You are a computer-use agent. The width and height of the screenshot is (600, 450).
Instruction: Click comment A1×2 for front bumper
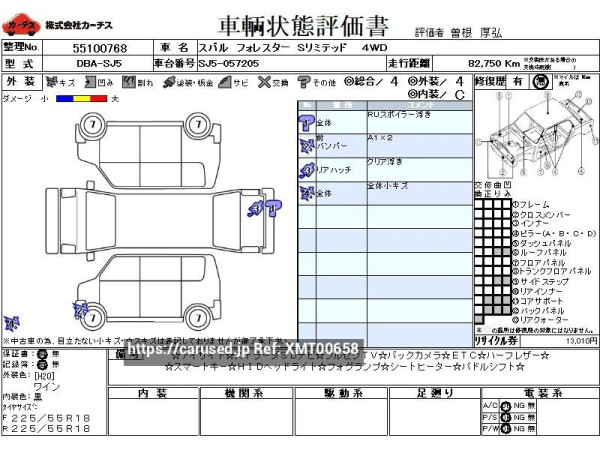[x=380, y=138]
